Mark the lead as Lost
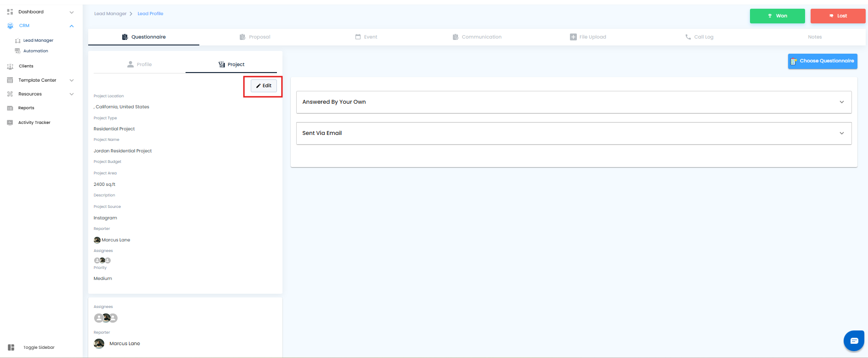The height and width of the screenshot is (358, 868). pos(838,16)
